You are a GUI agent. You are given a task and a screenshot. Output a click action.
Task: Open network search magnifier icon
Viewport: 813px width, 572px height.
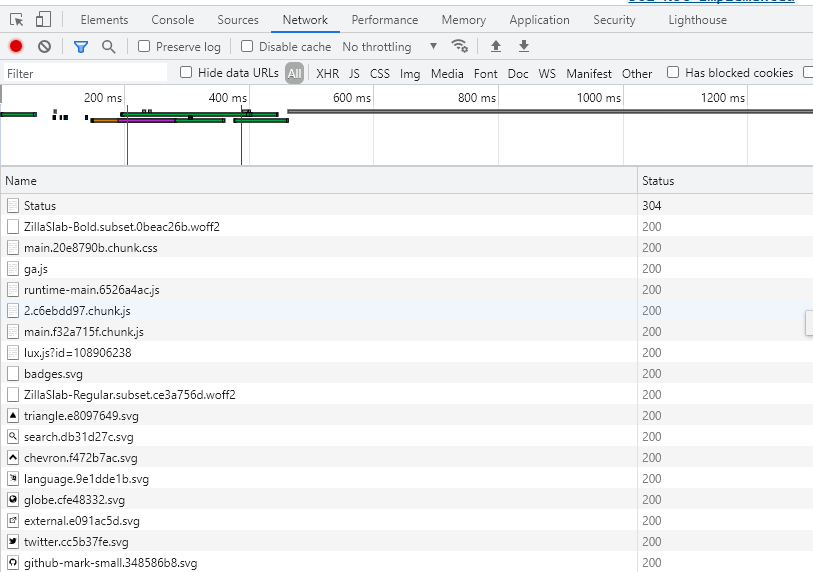[108, 47]
